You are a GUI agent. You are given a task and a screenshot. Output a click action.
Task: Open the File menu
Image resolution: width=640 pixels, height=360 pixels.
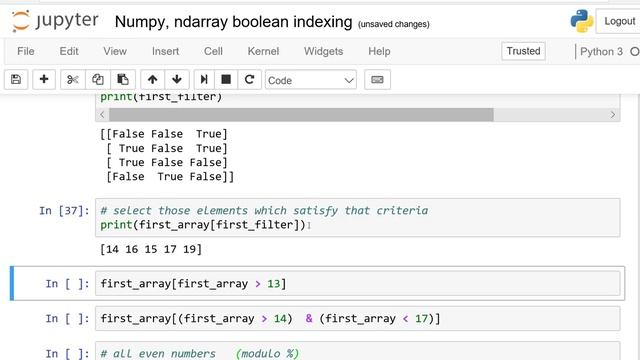[x=26, y=51]
